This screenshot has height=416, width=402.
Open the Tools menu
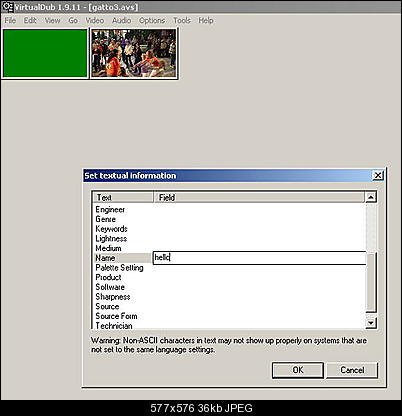pos(182,20)
